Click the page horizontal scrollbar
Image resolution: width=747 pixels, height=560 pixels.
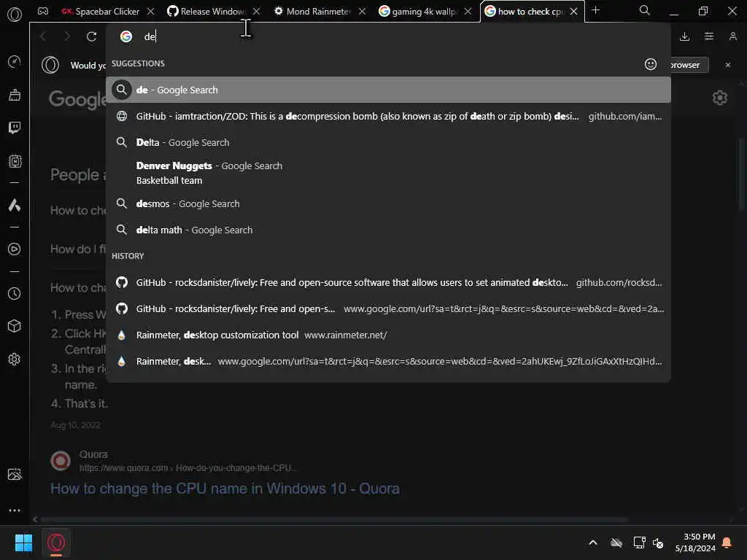(x=333, y=519)
